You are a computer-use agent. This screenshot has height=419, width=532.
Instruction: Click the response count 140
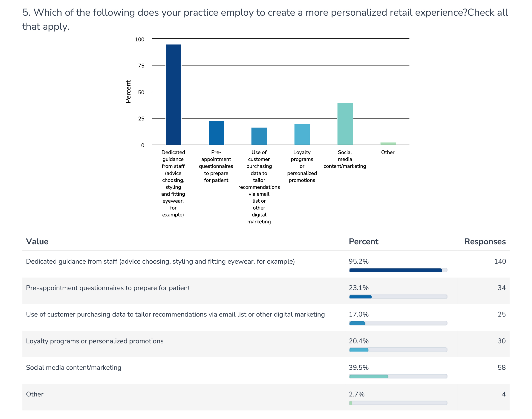click(x=500, y=261)
